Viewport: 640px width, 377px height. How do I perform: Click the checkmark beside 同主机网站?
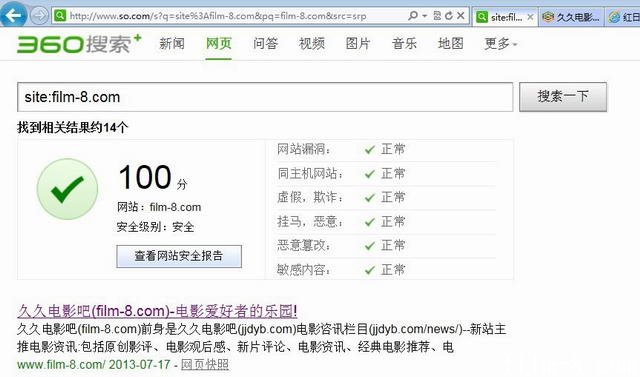[370, 174]
